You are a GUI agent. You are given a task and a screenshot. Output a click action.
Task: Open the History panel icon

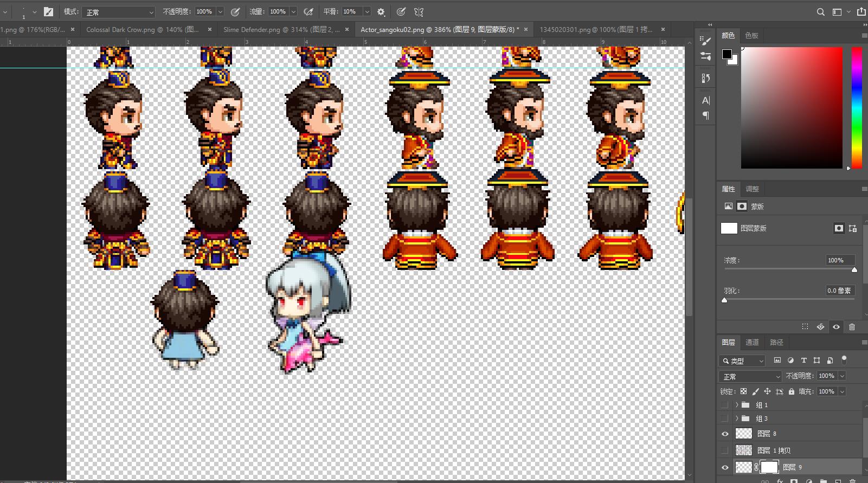point(705,78)
